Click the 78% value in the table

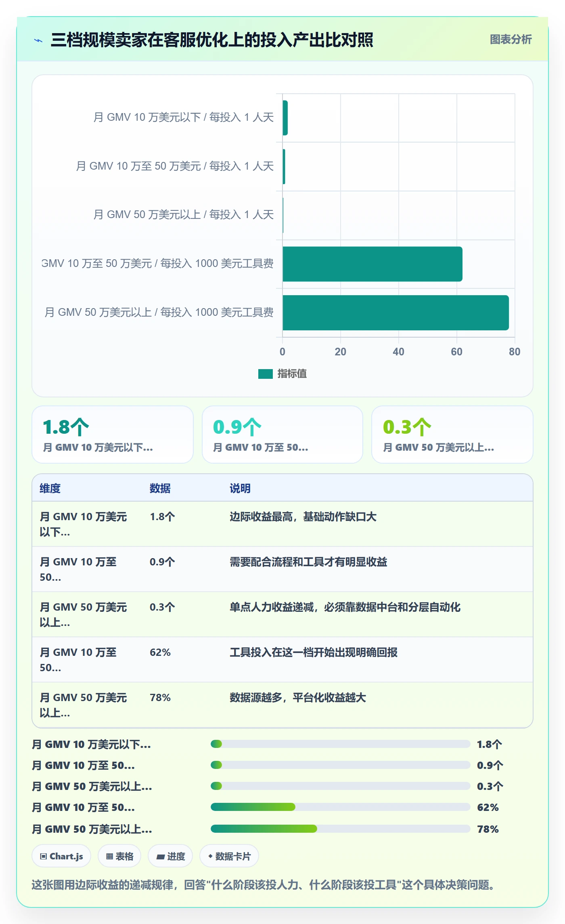(x=160, y=698)
